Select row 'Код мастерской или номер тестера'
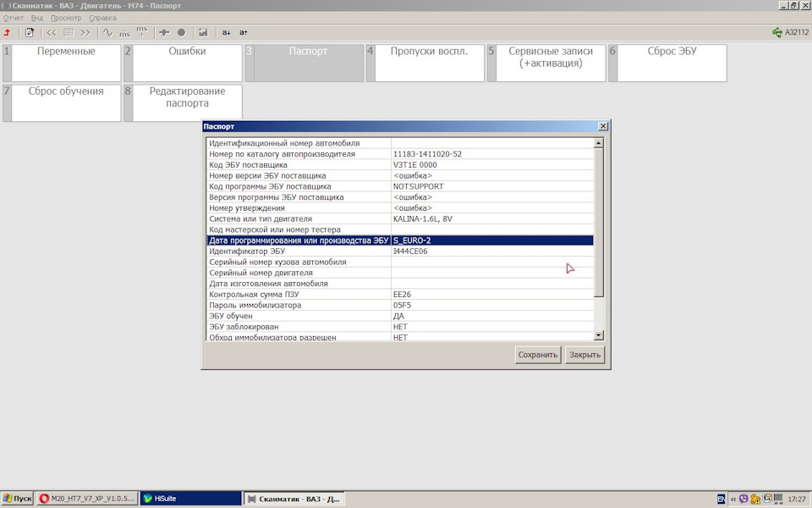Image resolution: width=812 pixels, height=508 pixels. tap(400, 229)
